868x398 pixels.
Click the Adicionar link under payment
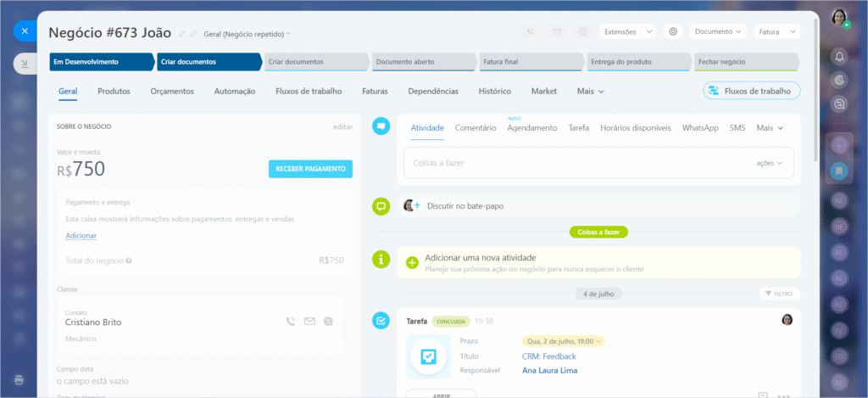(81, 235)
